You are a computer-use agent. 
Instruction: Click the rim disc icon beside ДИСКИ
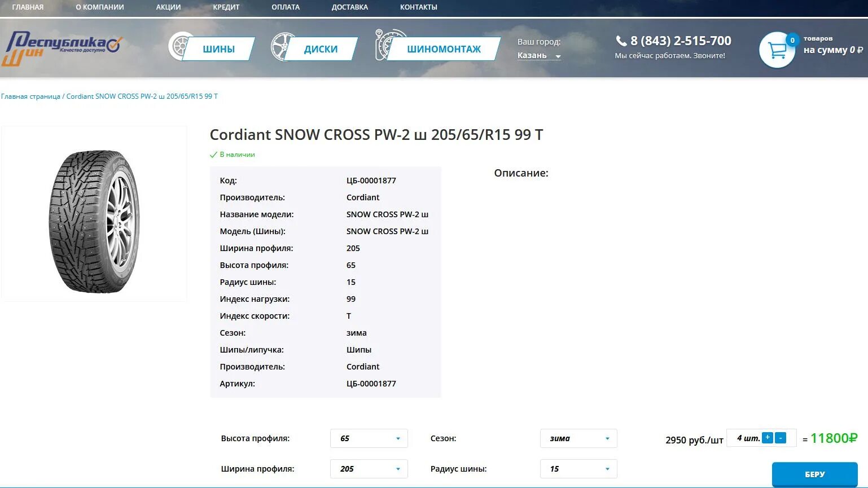click(282, 46)
